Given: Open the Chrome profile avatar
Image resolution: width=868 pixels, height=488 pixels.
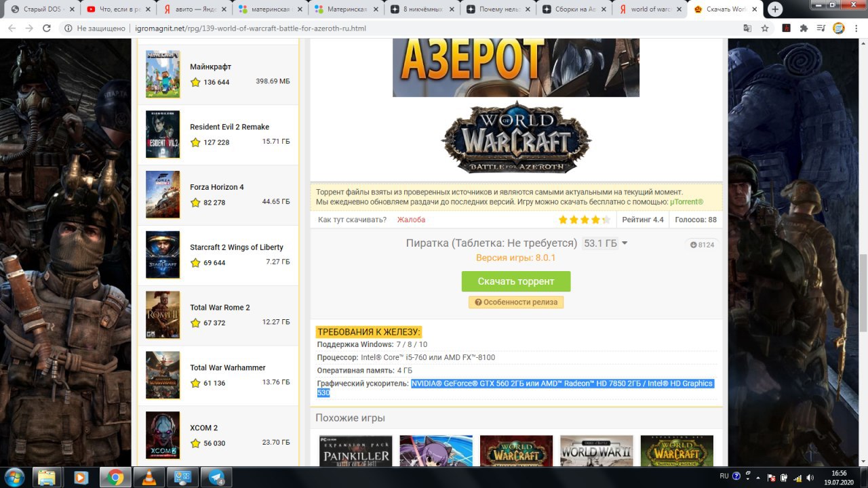Looking at the screenshot, I should (x=839, y=28).
